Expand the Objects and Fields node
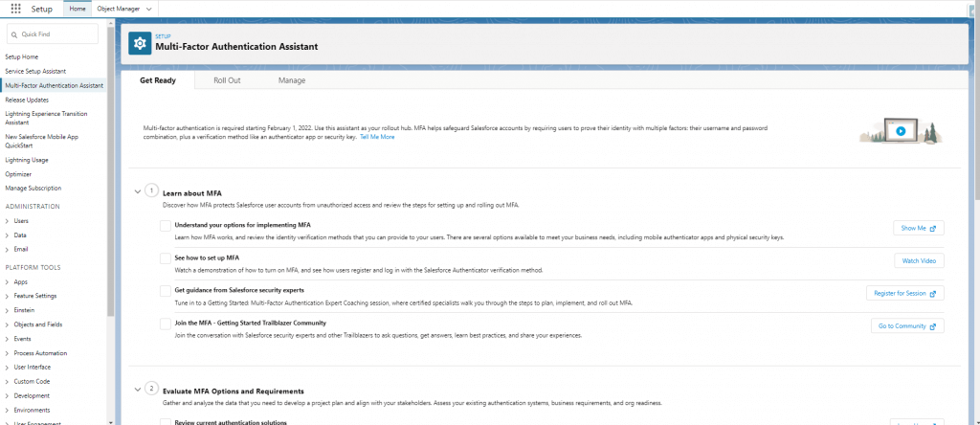This screenshot has width=980, height=425. click(x=7, y=325)
